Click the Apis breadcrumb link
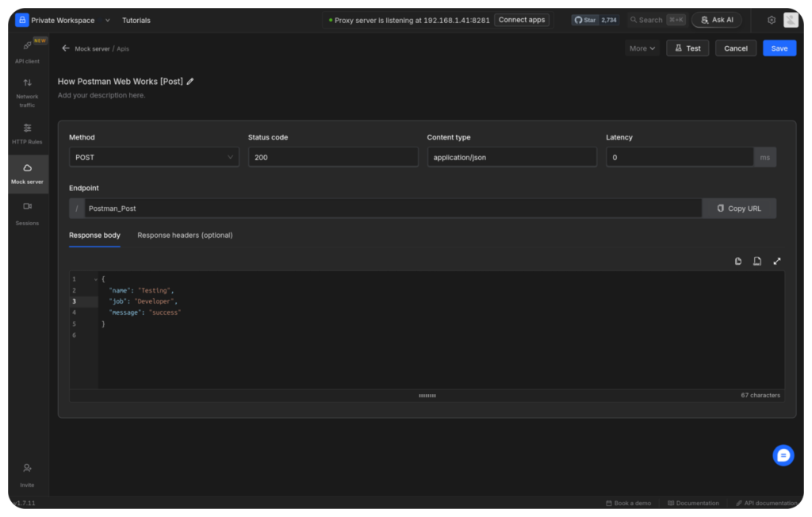The image size is (812, 517). coord(123,48)
